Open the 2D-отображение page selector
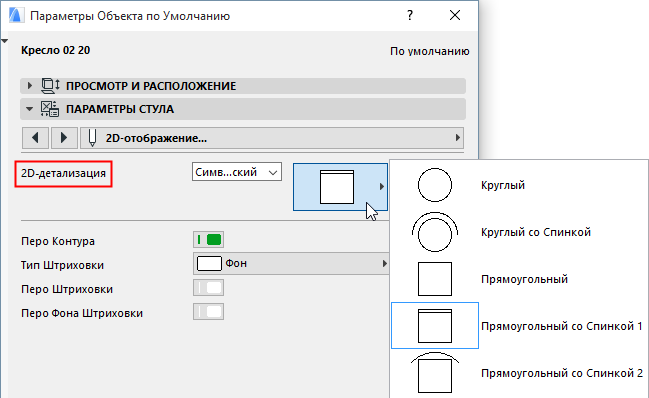The height and width of the screenshot is (398, 649). point(272,138)
